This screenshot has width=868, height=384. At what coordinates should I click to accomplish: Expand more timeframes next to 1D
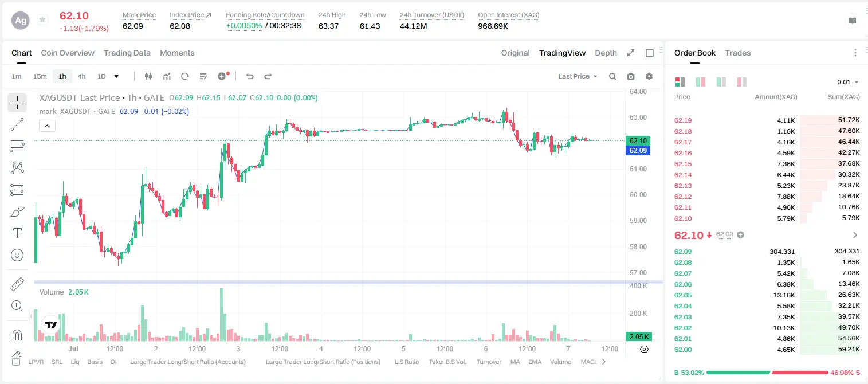tap(117, 76)
